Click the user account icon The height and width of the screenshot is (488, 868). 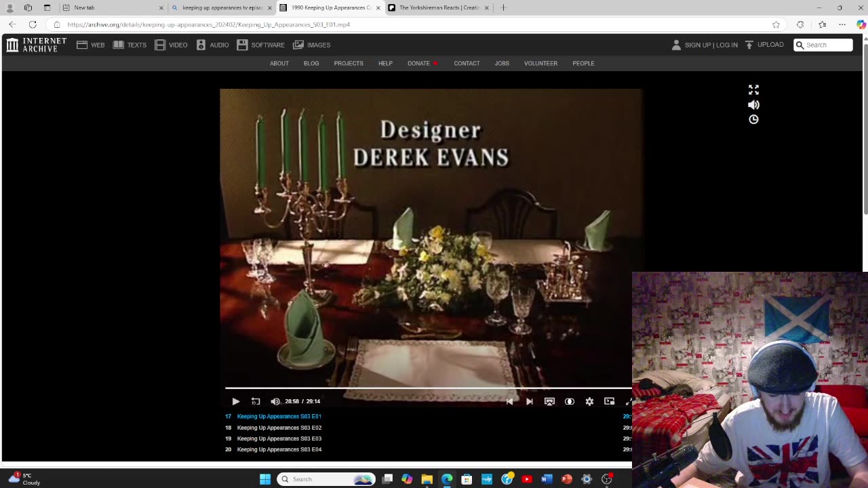676,45
